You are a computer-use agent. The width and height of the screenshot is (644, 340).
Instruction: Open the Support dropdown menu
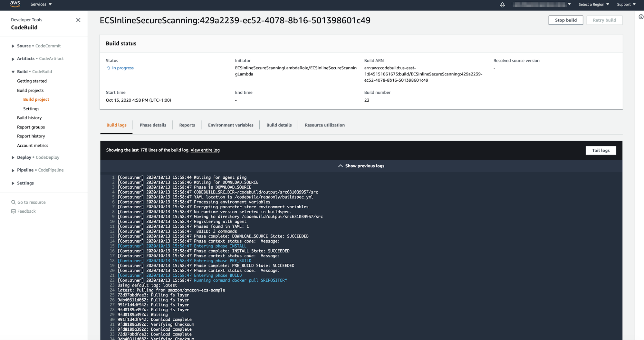click(x=626, y=4)
